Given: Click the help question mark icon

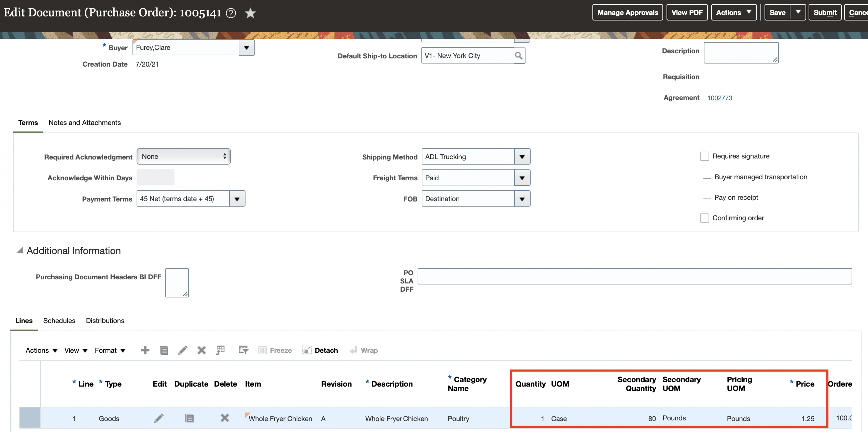Looking at the screenshot, I should [231, 13].
